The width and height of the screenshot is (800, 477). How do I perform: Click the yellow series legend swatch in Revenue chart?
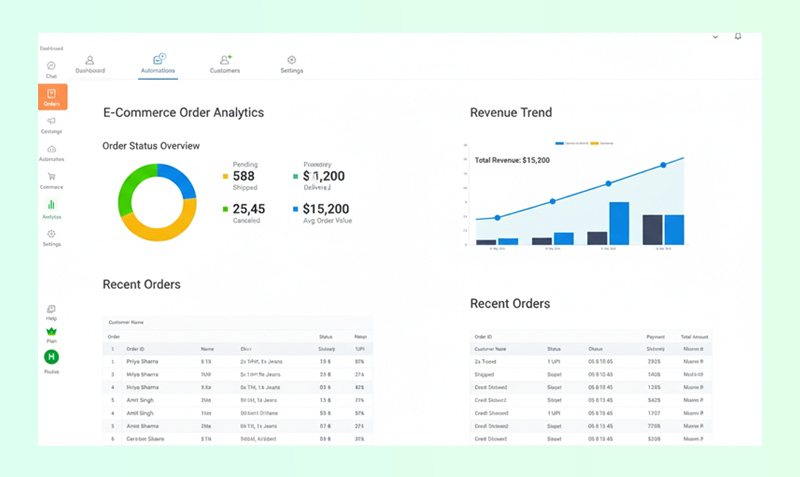(x=595, y=143)
